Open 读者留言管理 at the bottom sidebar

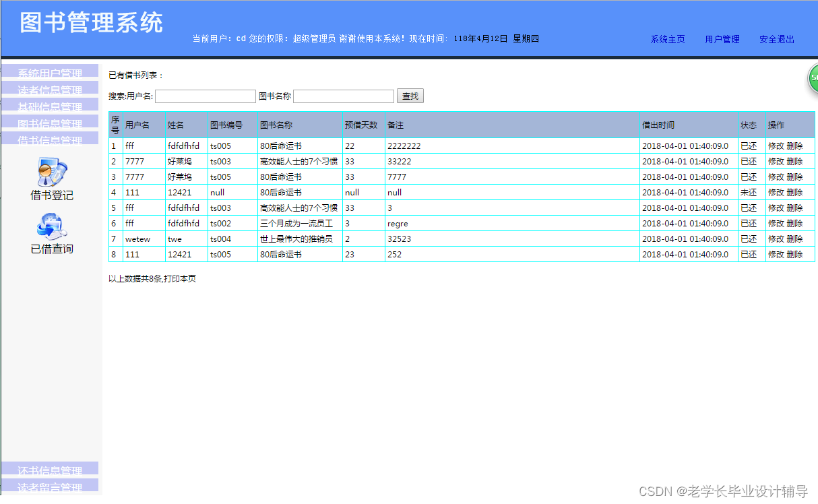pos(51,486)
